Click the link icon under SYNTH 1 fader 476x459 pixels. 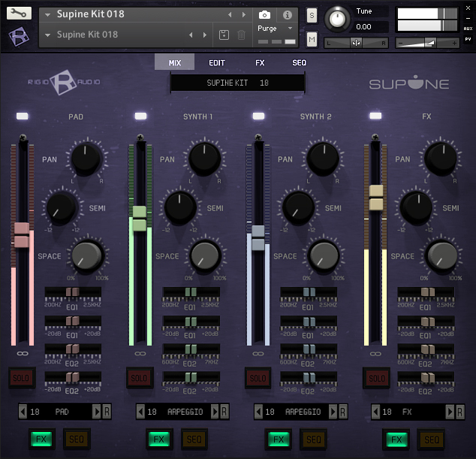click(140, 353)
